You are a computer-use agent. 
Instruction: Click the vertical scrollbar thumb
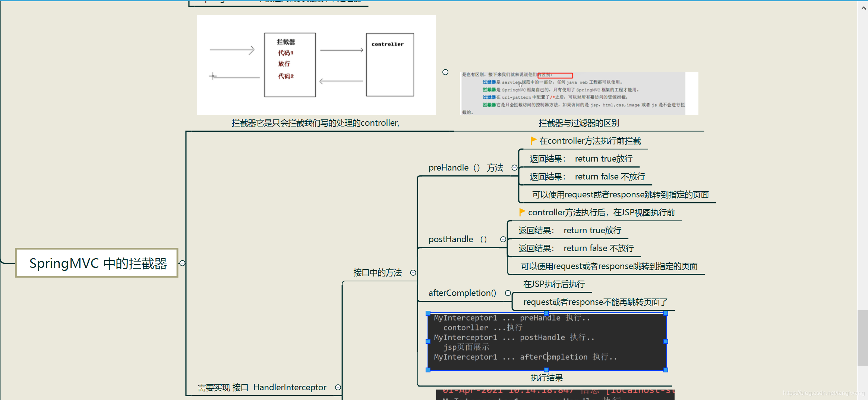click(x=863, y=338)
